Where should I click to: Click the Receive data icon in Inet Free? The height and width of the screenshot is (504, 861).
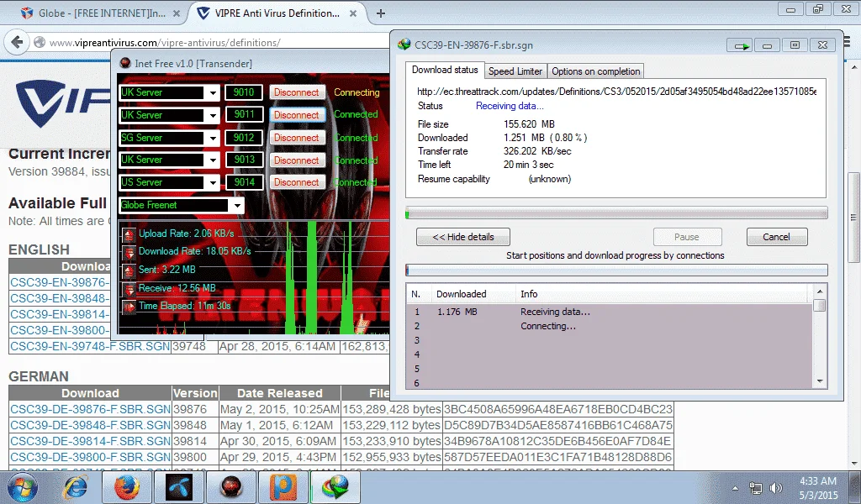(x=129, y=289)
